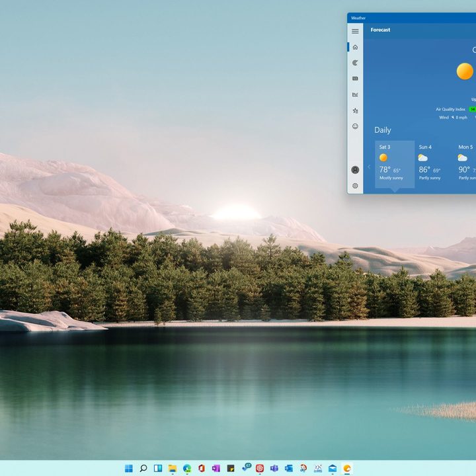The height and width of the screenshot is (476, 476).
Task: Click the large sun current-condition icon
Action: (465, 71)
